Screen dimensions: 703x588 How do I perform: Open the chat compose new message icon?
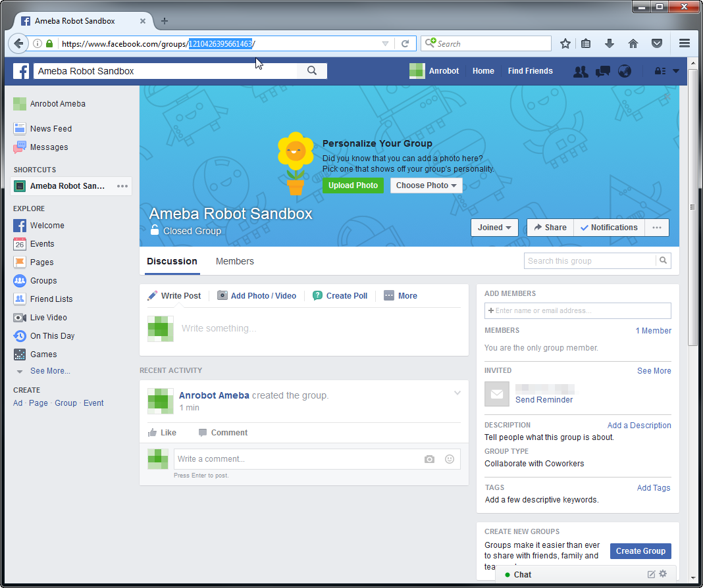(651, 574)
